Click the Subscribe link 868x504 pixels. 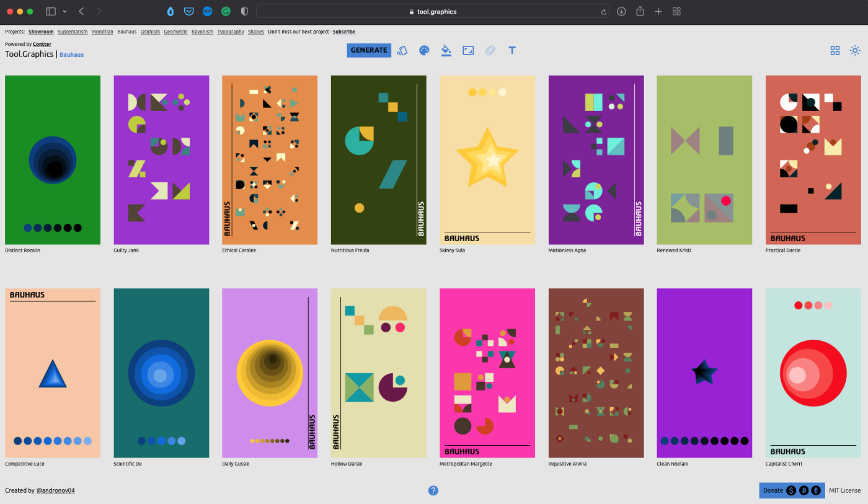click(344, 32)
